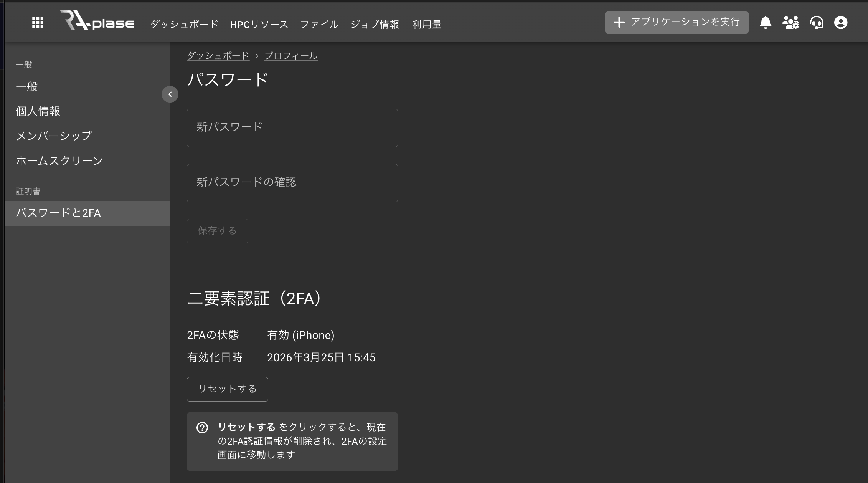Open the ダッシュボード menu item
The height and width of the screenshot is (483, 868).
pos(184,25)
